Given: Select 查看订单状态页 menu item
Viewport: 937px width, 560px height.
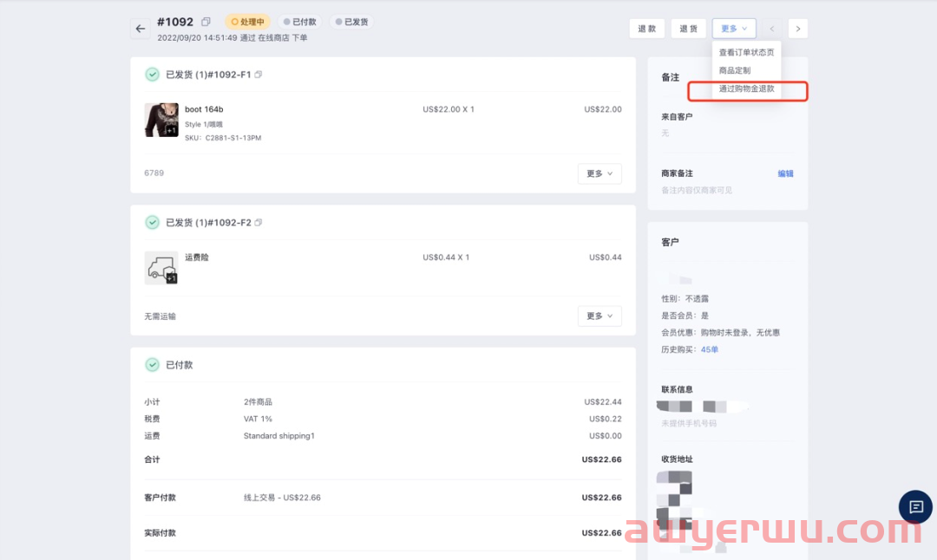Looking at the screenshot, I should tap(746, 53).
